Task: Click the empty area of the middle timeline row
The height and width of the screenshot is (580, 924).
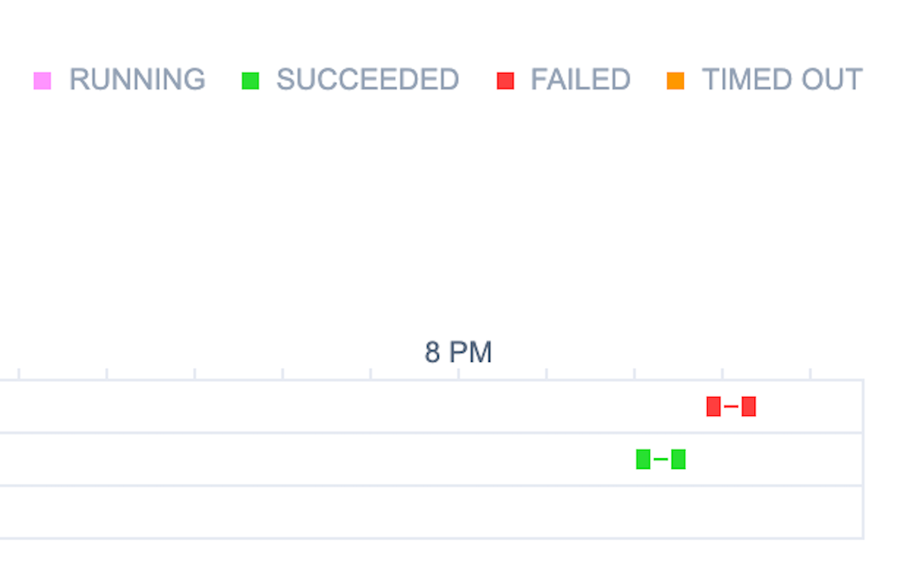Action: 331,459
